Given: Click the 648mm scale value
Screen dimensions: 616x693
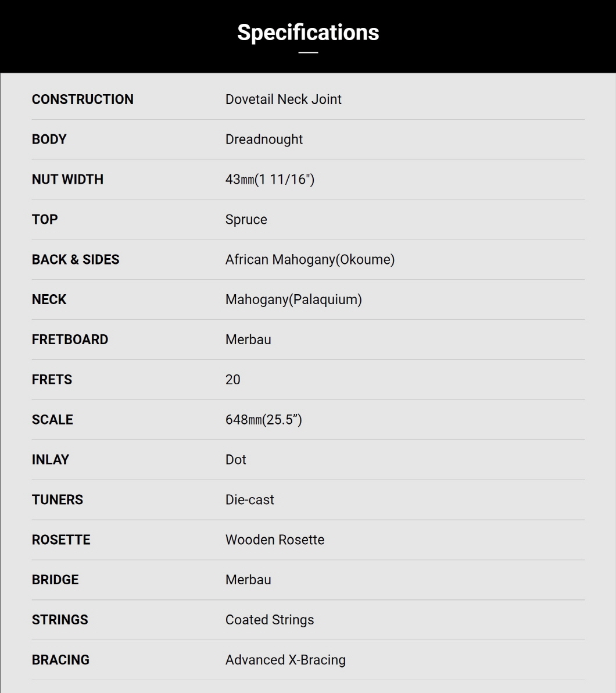Looking at the screenshot, I should (264, 419).
